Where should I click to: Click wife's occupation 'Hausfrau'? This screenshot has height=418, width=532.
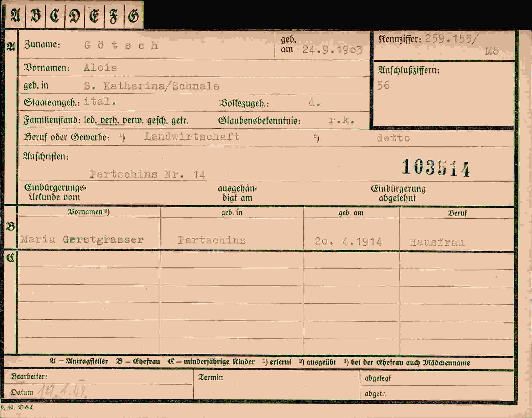pos(437,242)
